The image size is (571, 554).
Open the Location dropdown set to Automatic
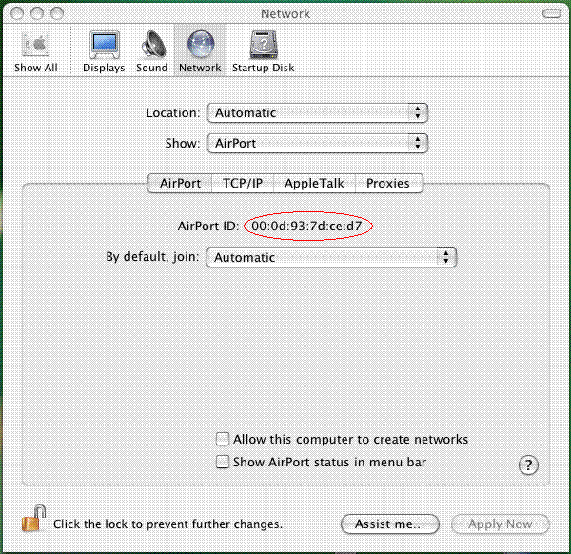point(317,113)
